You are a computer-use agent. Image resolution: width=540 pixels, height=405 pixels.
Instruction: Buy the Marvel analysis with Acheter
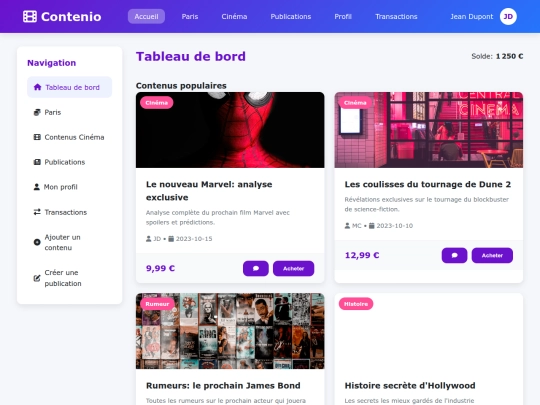click(x=293, y=268)
